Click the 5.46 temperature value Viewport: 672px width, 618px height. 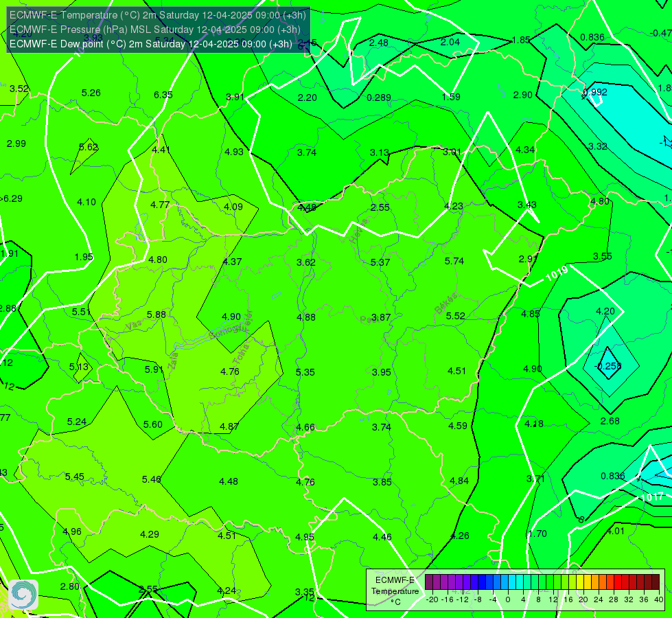tap(151, 479)
